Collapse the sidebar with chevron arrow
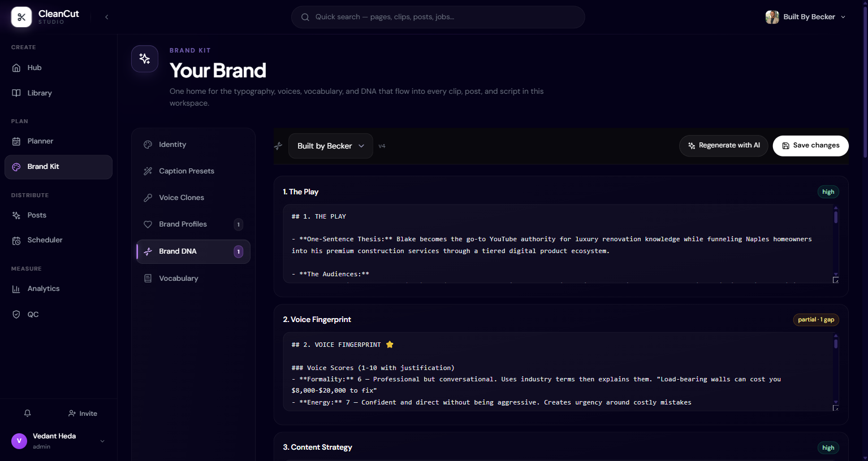Screen dimensions: 868x461 click(106, 17)
